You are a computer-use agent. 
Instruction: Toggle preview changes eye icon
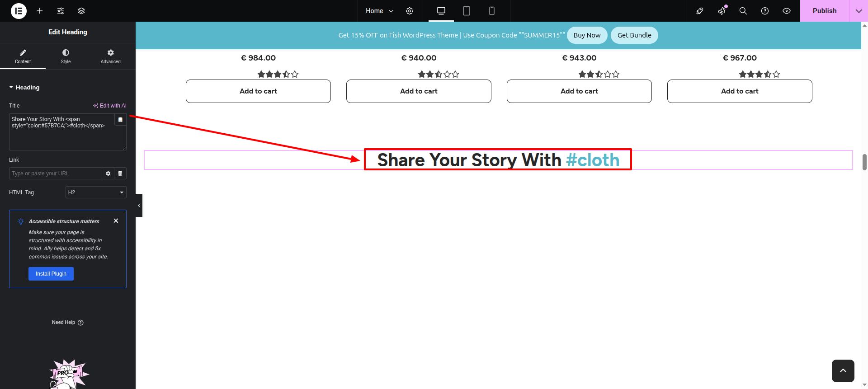pos(787,11)
